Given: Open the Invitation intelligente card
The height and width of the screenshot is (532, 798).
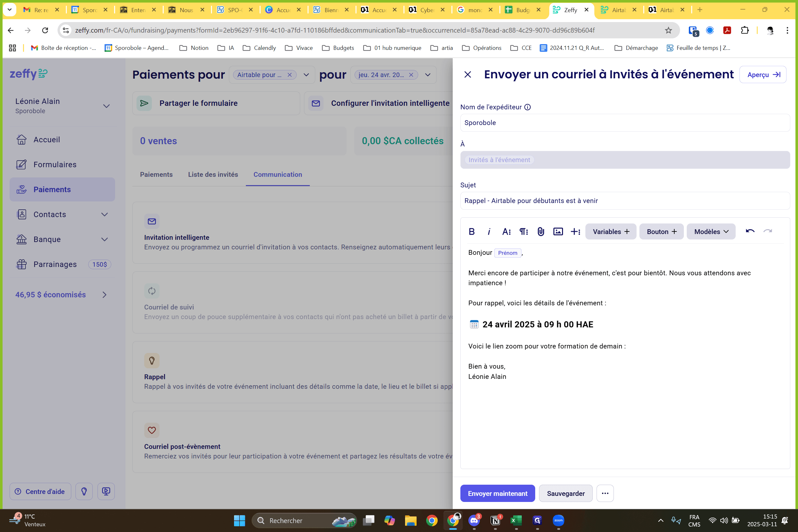Looking at the screenshot, I should click(293, 233).
